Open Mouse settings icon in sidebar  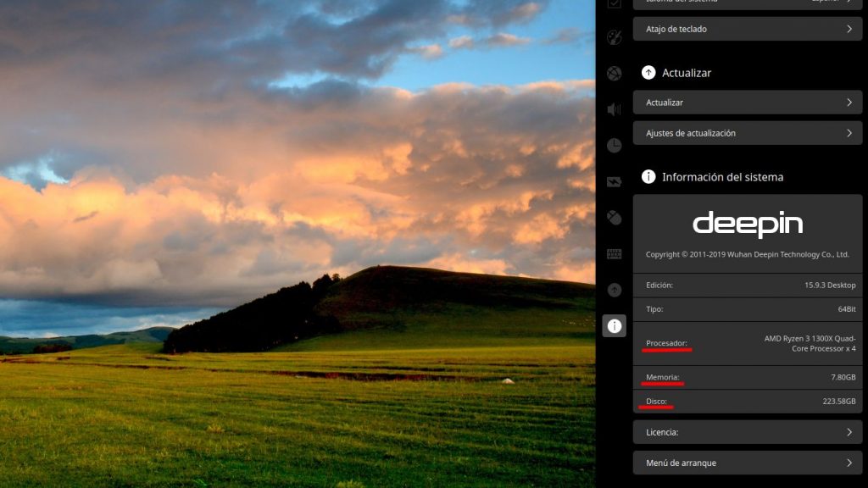click(615, 218)
